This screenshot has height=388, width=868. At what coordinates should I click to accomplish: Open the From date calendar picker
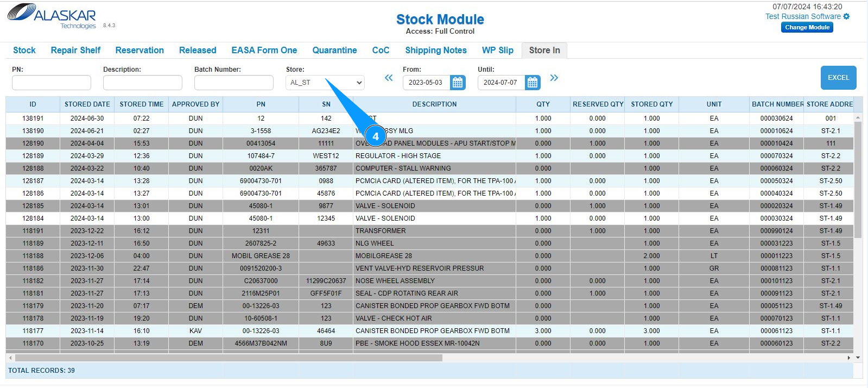[458, 83]
